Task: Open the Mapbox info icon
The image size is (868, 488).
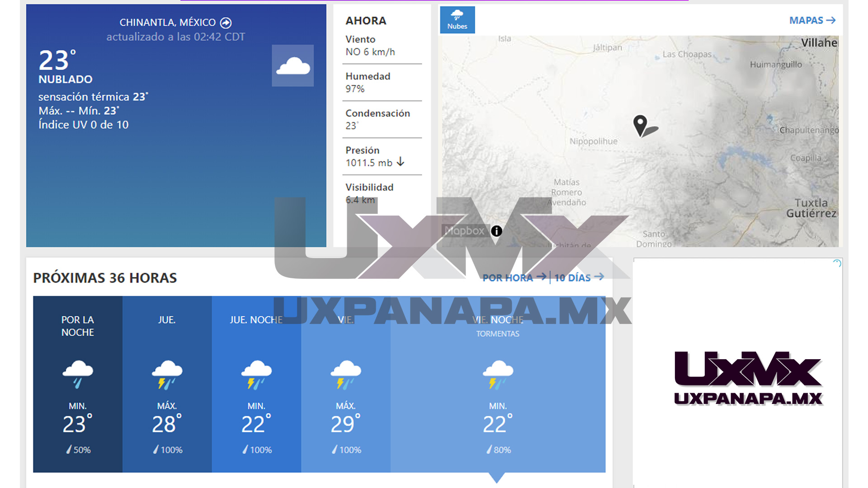Action: [x=496, y=231]
